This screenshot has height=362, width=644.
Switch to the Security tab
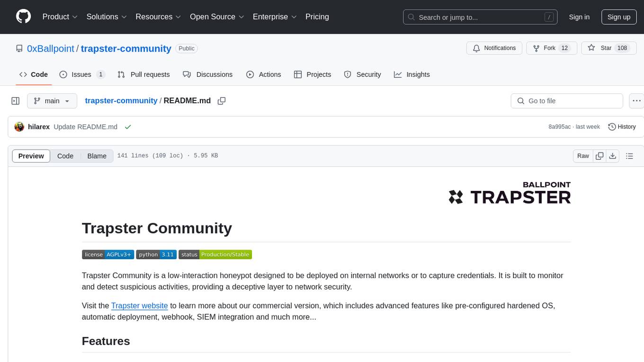362,74
